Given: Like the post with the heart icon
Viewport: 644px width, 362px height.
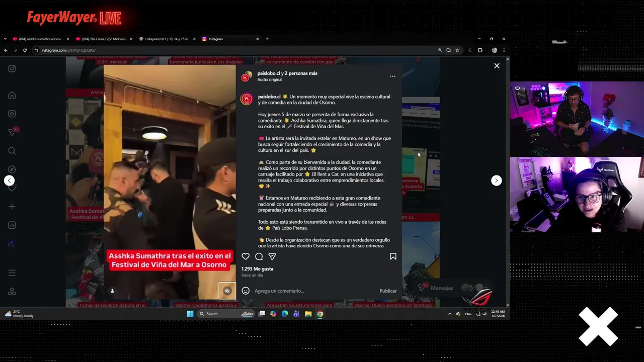Looking at the screenshot, I should click(x=246, y=256).
